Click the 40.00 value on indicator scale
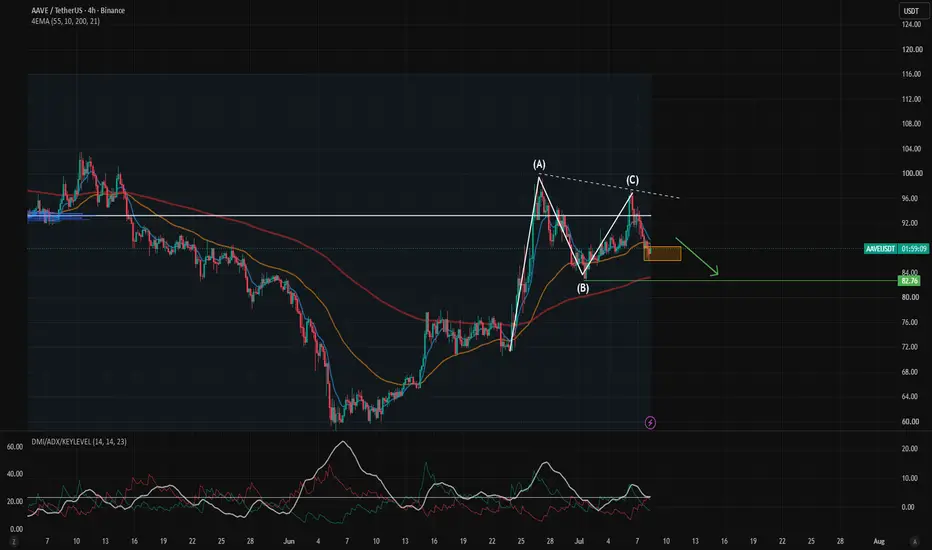Viewport: 932px width, 550px height. (15, 474)
